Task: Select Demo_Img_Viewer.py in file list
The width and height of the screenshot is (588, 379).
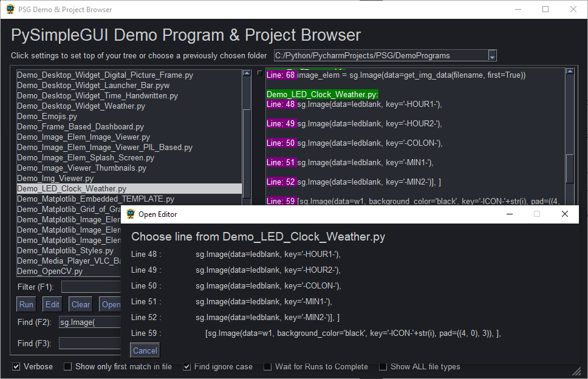Action: pyautogui.click(x=129, y=178)
